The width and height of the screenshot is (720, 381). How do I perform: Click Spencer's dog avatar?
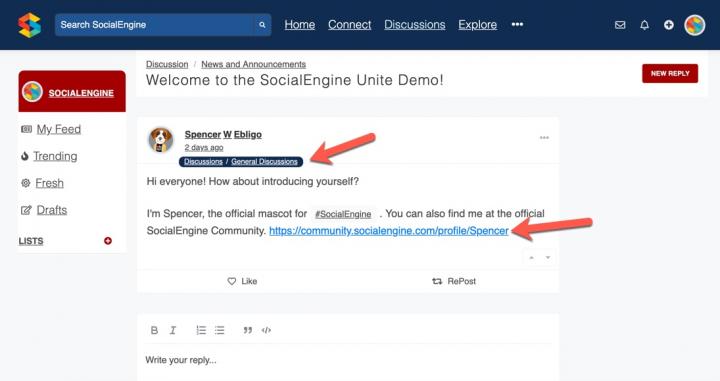[x=161, y=140]
